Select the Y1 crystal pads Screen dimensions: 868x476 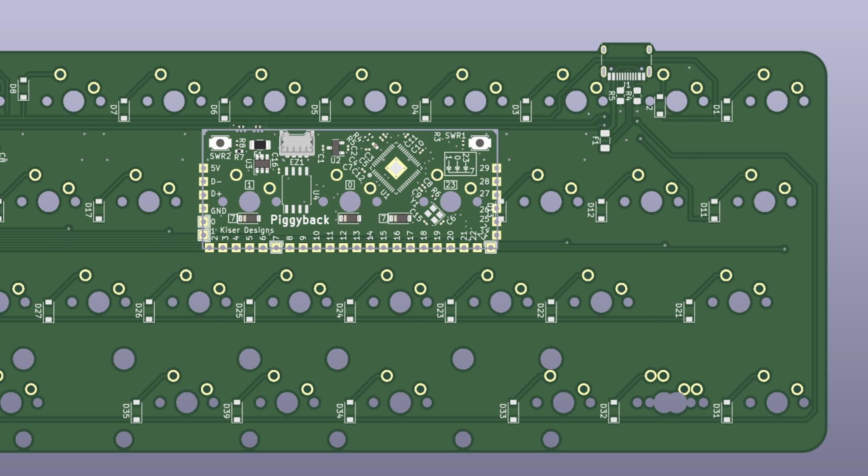[434, 215]
